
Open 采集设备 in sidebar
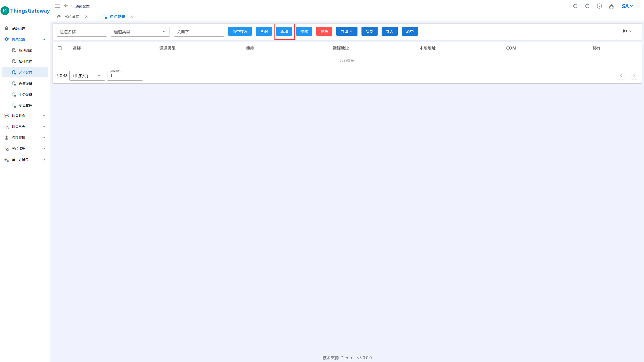point(25,83)
